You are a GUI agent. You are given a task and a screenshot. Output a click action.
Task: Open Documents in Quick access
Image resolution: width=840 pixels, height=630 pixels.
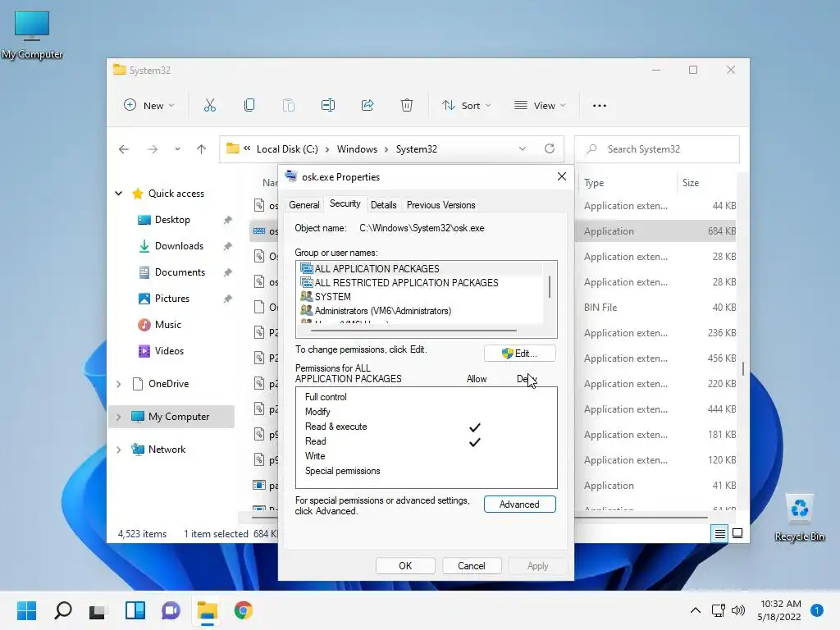(180, 272)
